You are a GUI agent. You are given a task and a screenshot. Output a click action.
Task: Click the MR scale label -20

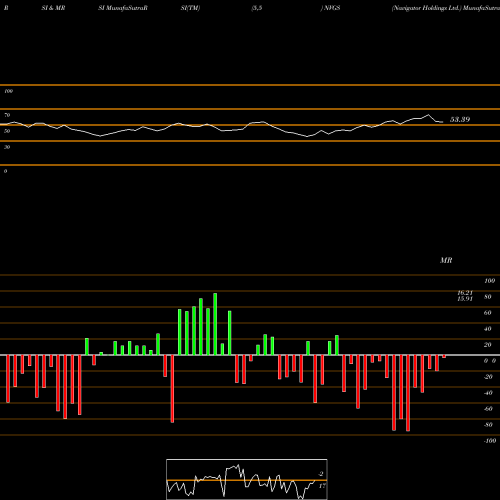point(488,377)
